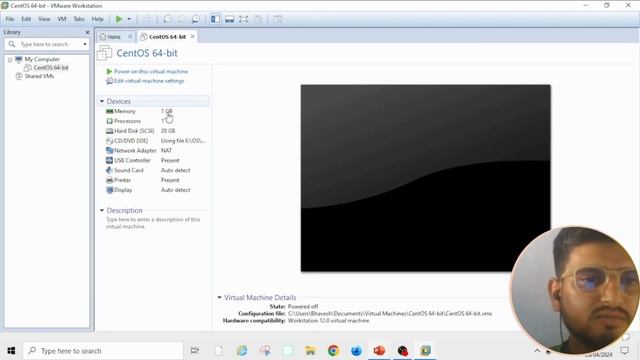Collapse the Devices section
This screenshot has width=640, height=360.
coord(102,101)
